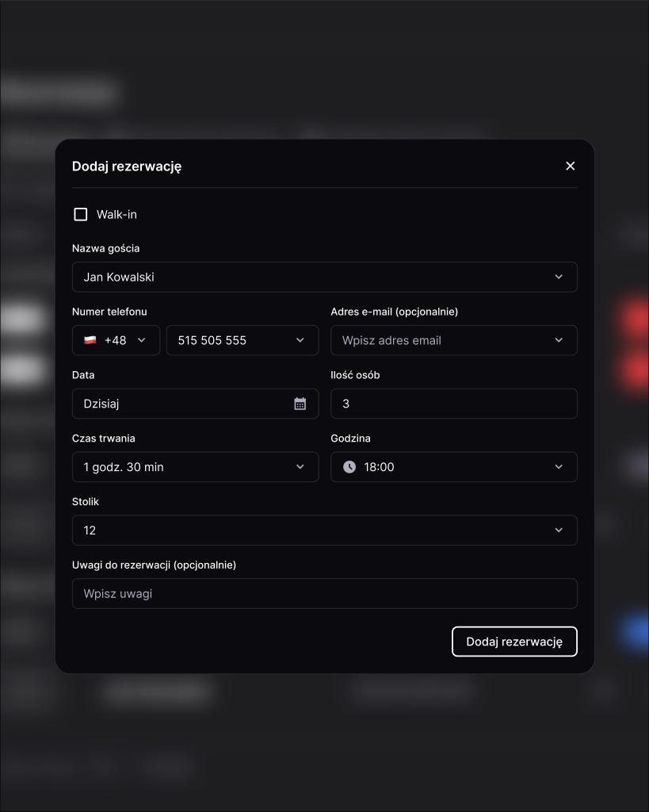Expand the Nazwa gościa dropdown chevron
The height and width of the screenshot is (812, 649).
[559, 277]
